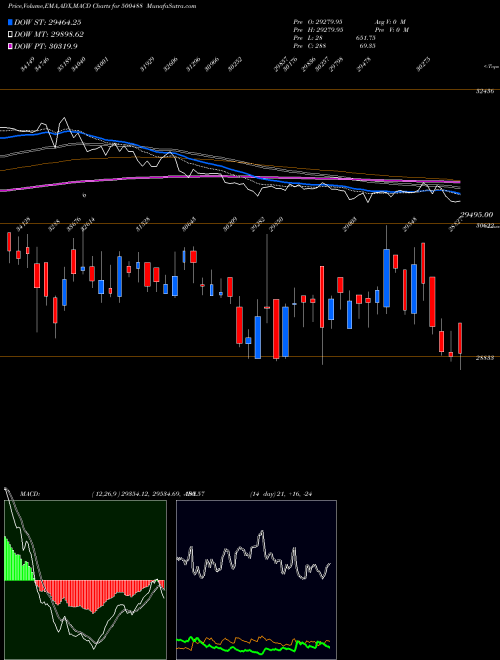
Task: Click the blue DOW ST legend swatch
Action: (10, 22)
